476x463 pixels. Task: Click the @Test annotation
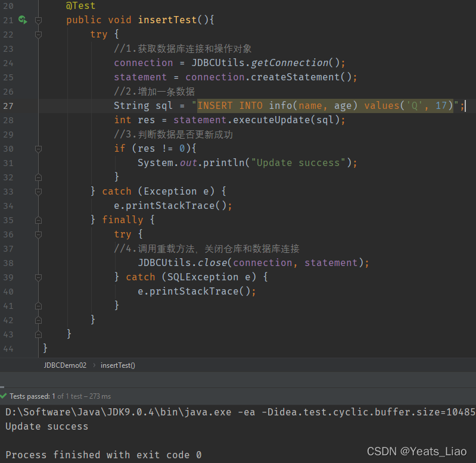(80, 5)
